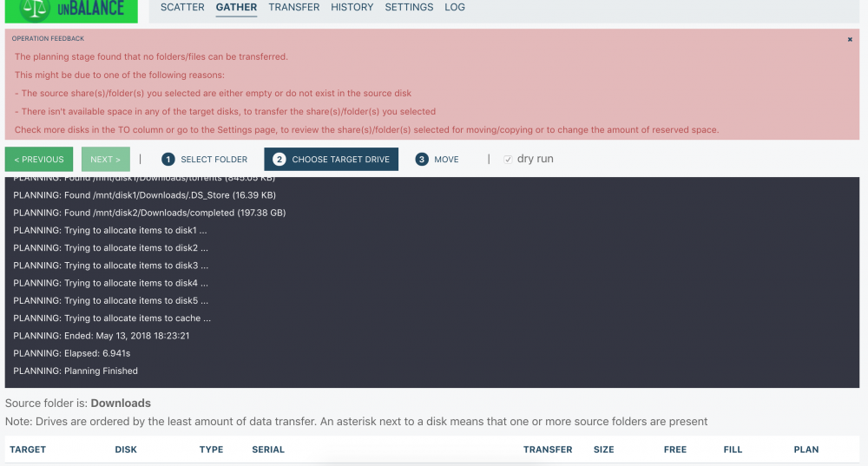Click 'Trying to allocate items to disk5' line

click(x=111, y=300)
